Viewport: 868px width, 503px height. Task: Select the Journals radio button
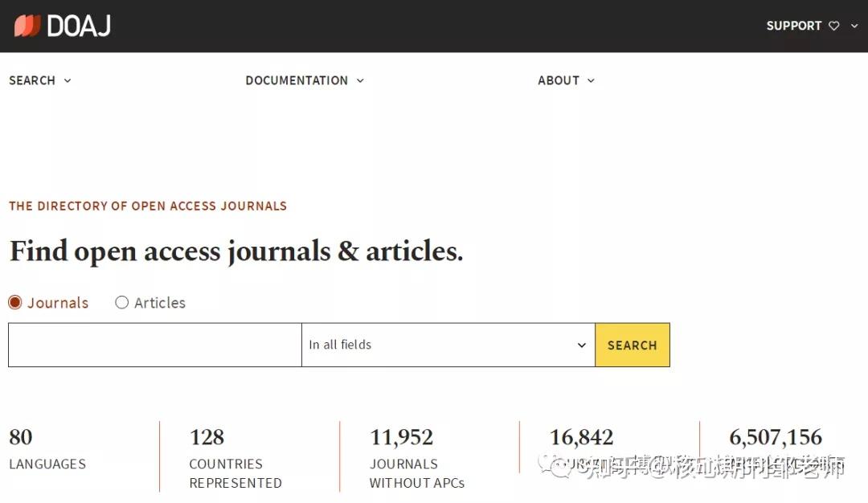point(14,302)
